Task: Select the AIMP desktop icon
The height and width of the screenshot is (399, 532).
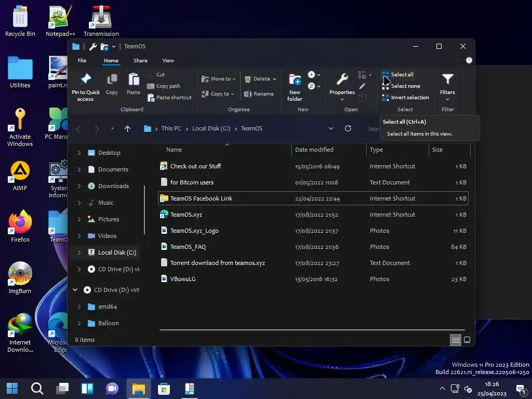Action: (x=20, y=175)
